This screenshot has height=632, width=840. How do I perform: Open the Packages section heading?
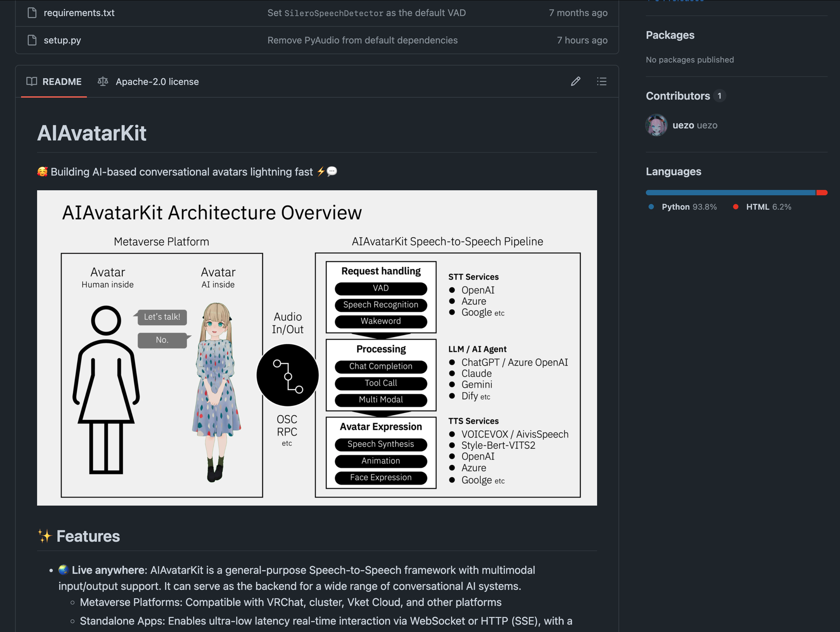(670, 35)
